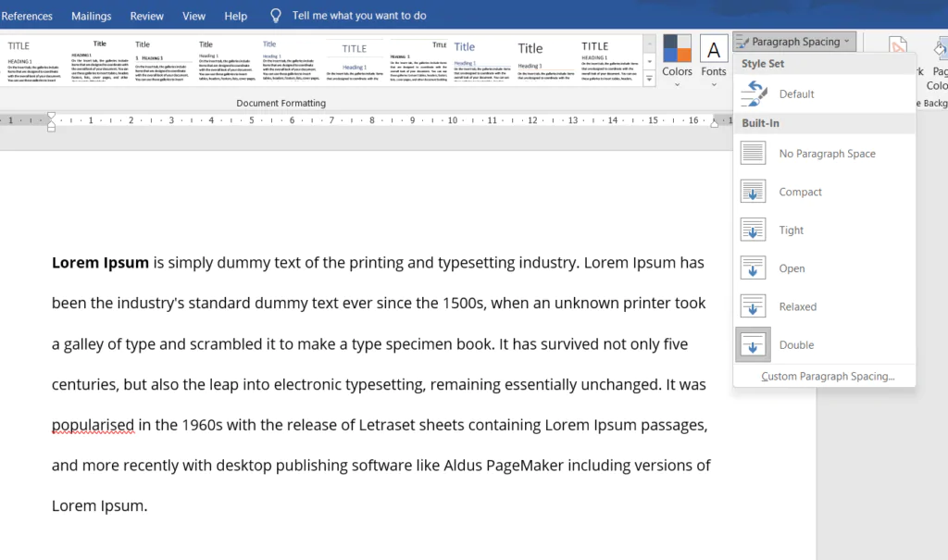Click the Double menu entry label
This screenshot has width=948, height=560.
pos(796,344)
